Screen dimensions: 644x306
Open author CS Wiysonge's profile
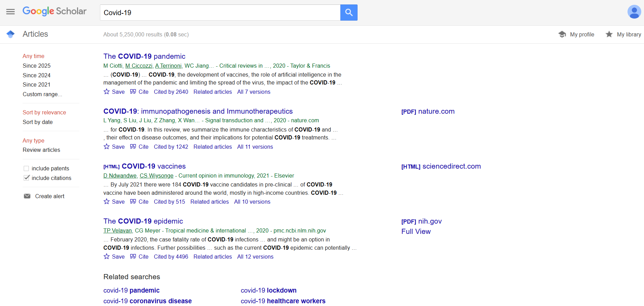tap(157, 175)
